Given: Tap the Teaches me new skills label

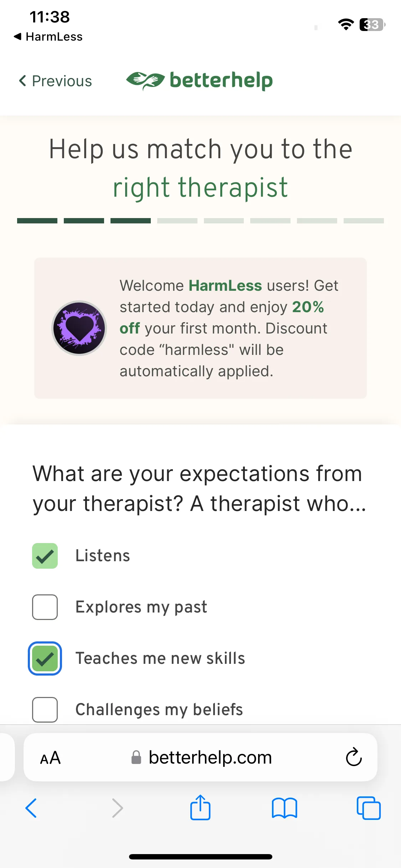Looking at the screenshot, I should coord(160,658).
